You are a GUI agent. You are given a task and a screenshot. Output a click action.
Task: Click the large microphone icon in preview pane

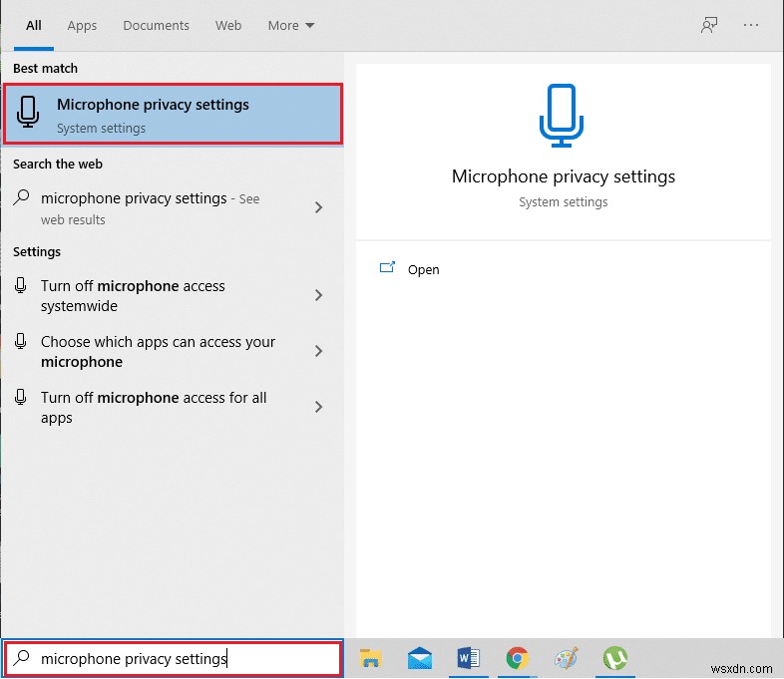(x=563, y=117)
